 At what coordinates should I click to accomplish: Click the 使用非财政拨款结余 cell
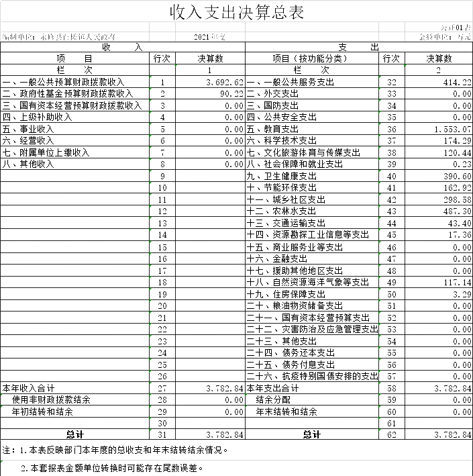(51, 399)
